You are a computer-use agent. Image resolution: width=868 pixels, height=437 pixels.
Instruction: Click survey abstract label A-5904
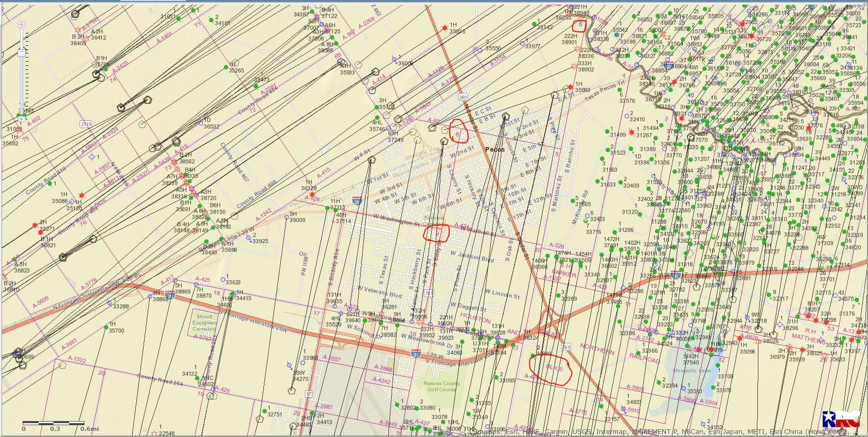tap(708, 403)
